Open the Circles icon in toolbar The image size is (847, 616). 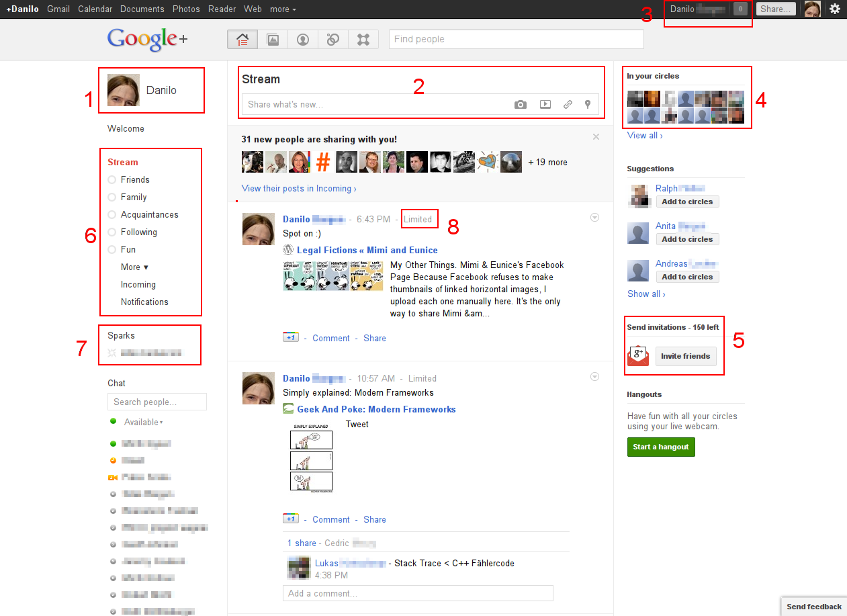click(333, 40)
